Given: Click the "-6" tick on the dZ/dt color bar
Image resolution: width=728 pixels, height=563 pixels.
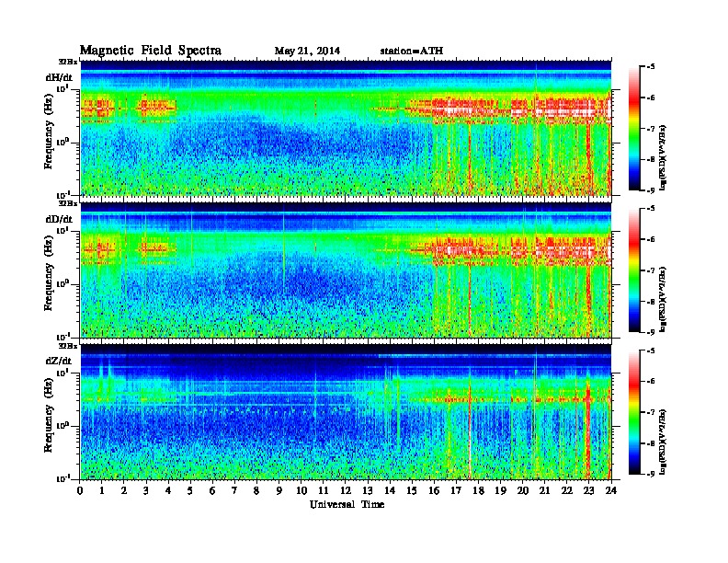Looking at the screenshot, I should coord(651,381).
